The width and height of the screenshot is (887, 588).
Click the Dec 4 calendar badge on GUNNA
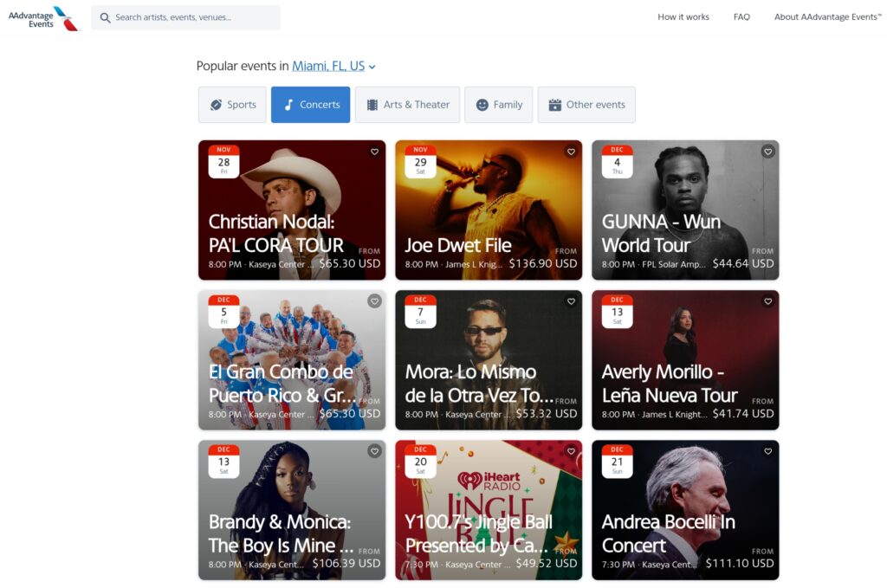point(617,161)
